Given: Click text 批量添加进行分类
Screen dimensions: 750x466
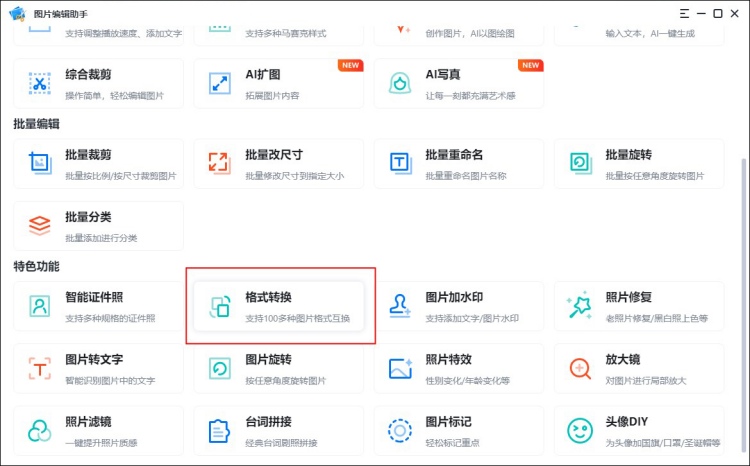Looking at the screenshot, I should click(x=101, y=238).
